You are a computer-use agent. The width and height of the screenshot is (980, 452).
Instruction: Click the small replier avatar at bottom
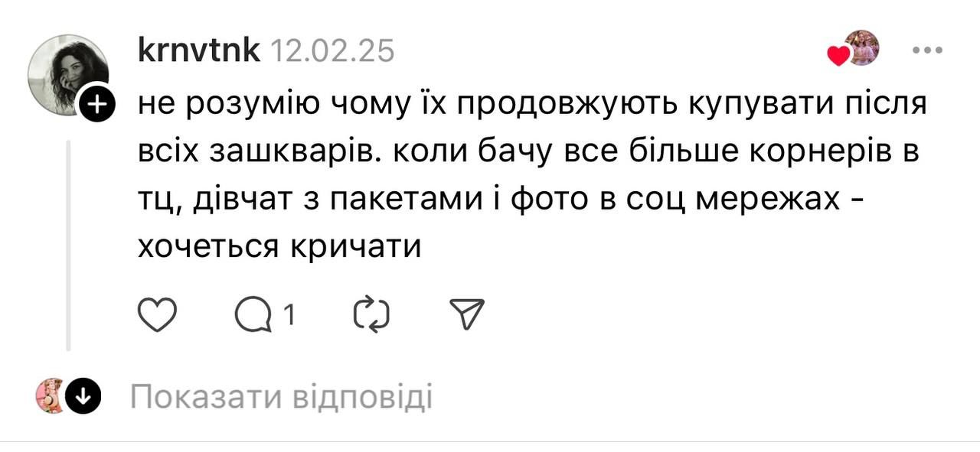[50, 396]
